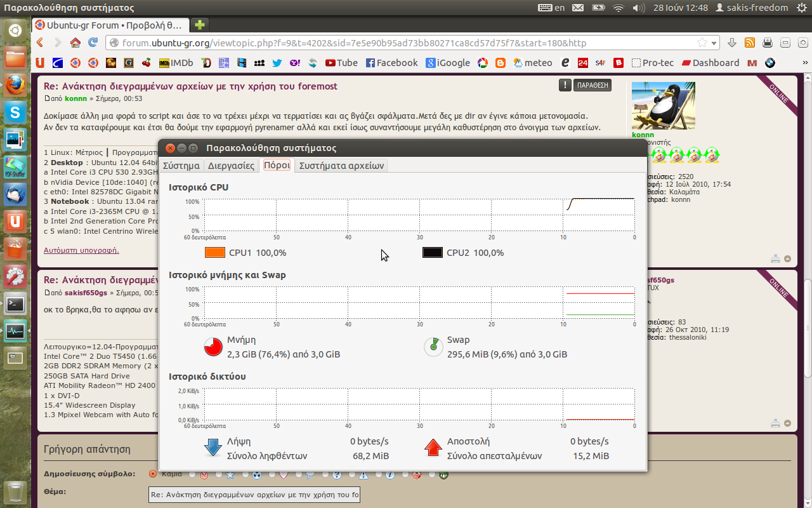The height and width of the screenshot is (508, 812).
Task: Open the Σύστημα tab
Action: (181, 166)
